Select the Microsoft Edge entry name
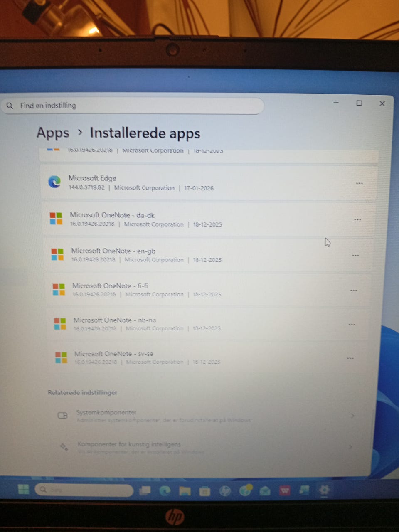The image size is (399, 532). pyautogui.click(x=92, y=178)
